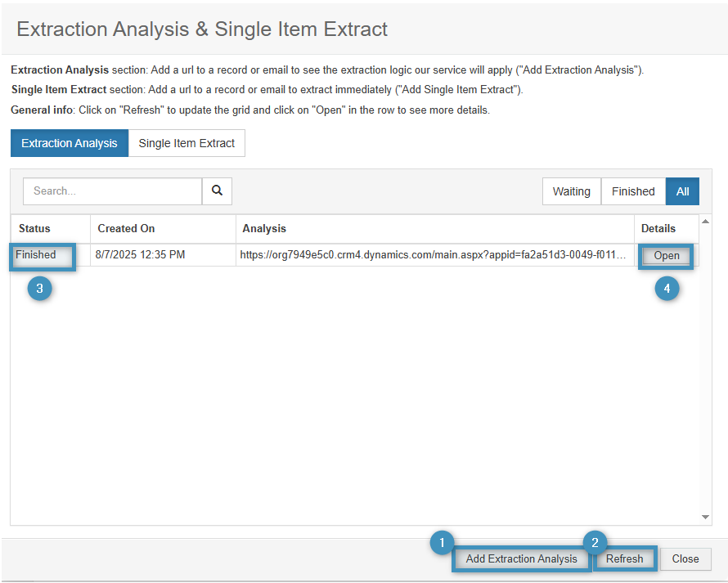728x583 pixels.
Task: Open the Single Item Extract tab
Action: pyautogui.click(x=186, y=143)
